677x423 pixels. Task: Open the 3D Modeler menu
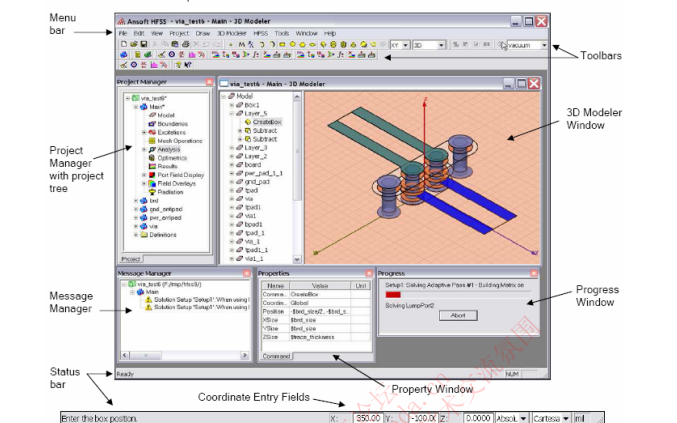point(231,33)
